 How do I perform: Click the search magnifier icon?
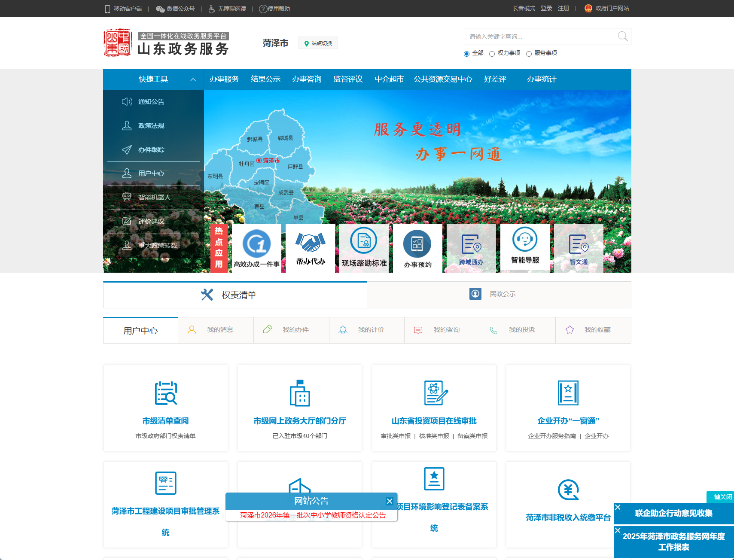click(622, 37)
